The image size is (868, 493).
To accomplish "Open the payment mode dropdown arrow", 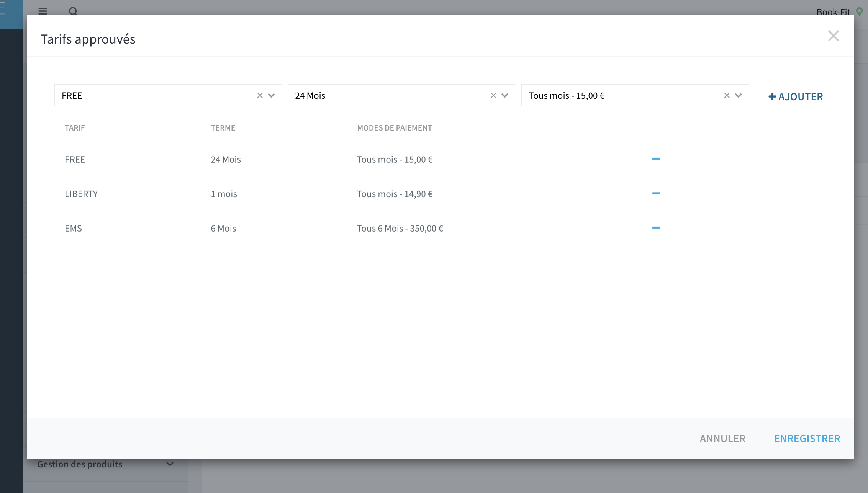I will (x=738, y=95).
